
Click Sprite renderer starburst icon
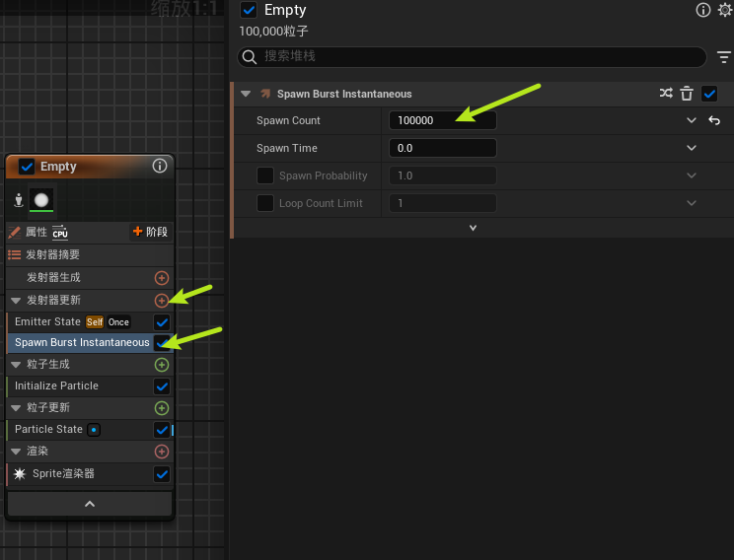(20, 474)
